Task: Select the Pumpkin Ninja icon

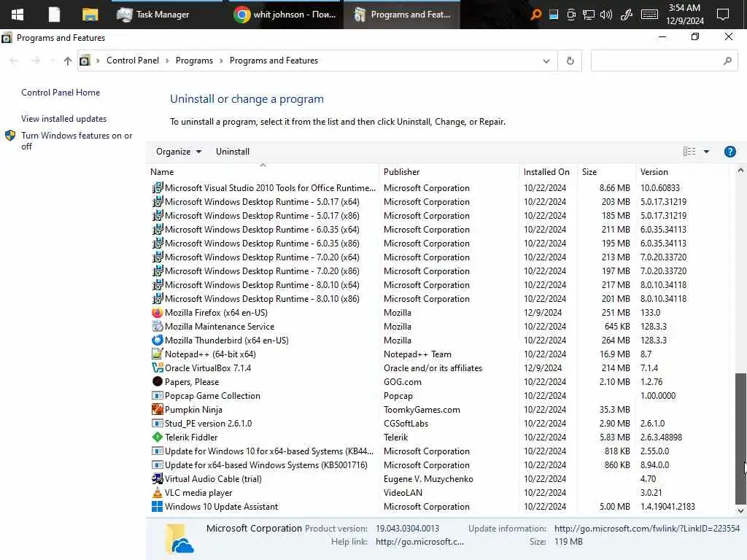Action: click(x=158, y=410)
